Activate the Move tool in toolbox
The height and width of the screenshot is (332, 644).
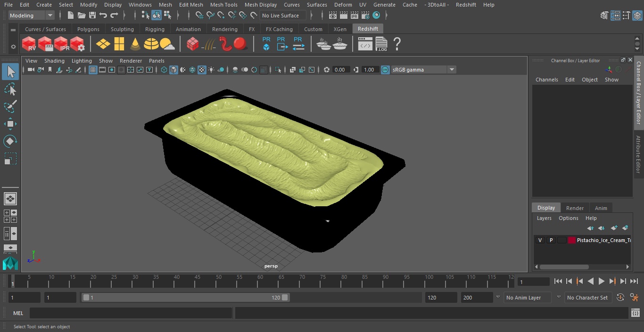(x=10, y=124)
